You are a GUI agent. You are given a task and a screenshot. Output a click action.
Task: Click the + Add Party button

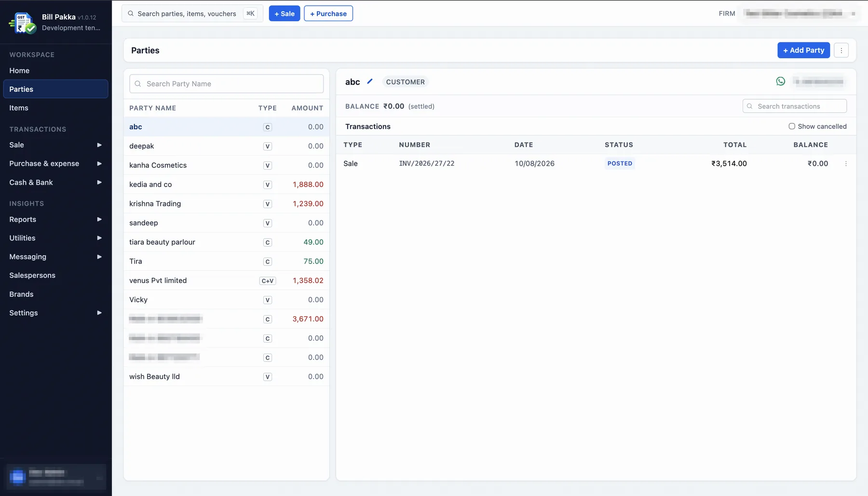803,50
